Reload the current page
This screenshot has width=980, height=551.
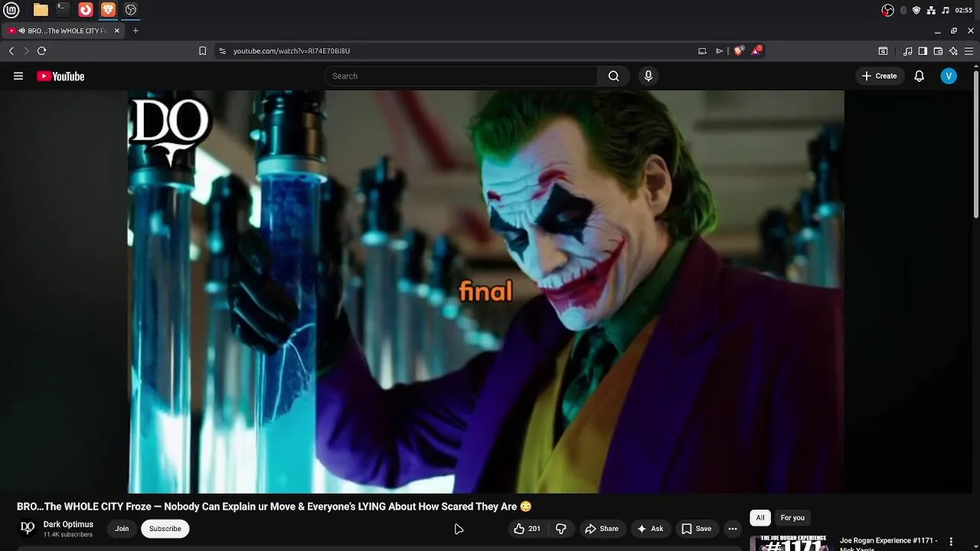click(x=41, y=51)
